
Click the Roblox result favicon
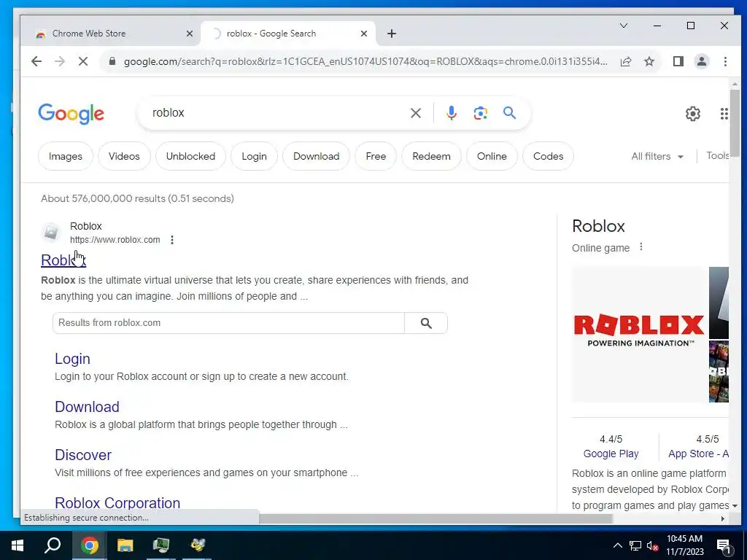(x=51, y=233)
